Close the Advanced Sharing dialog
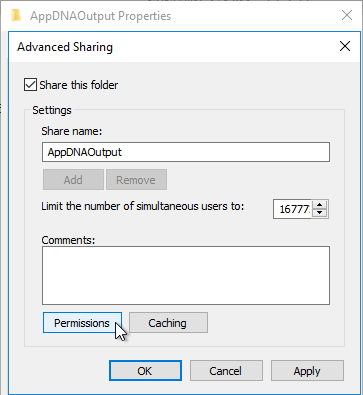Image resolution: width=363 pixels, height=395 pixels. [x=345, y=46]
